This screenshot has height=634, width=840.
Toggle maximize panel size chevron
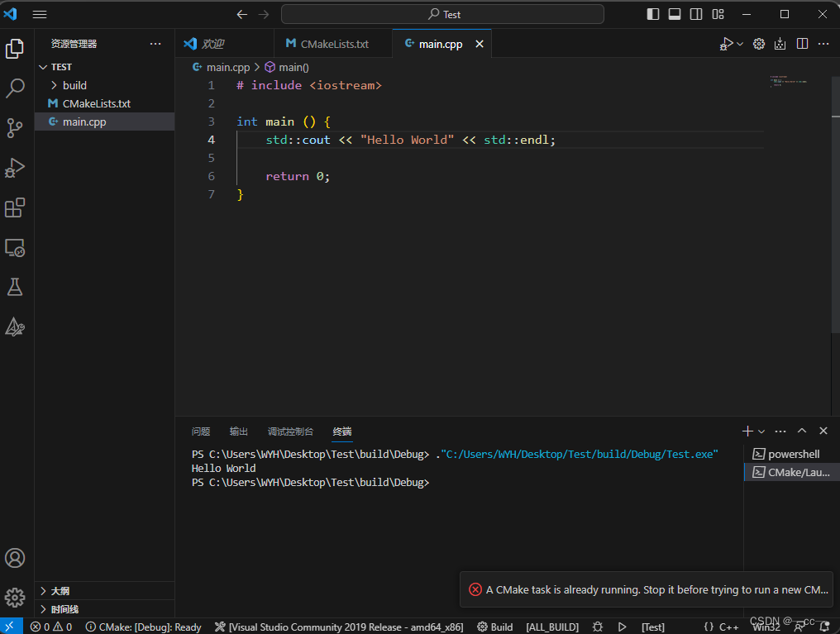[801, 431]
